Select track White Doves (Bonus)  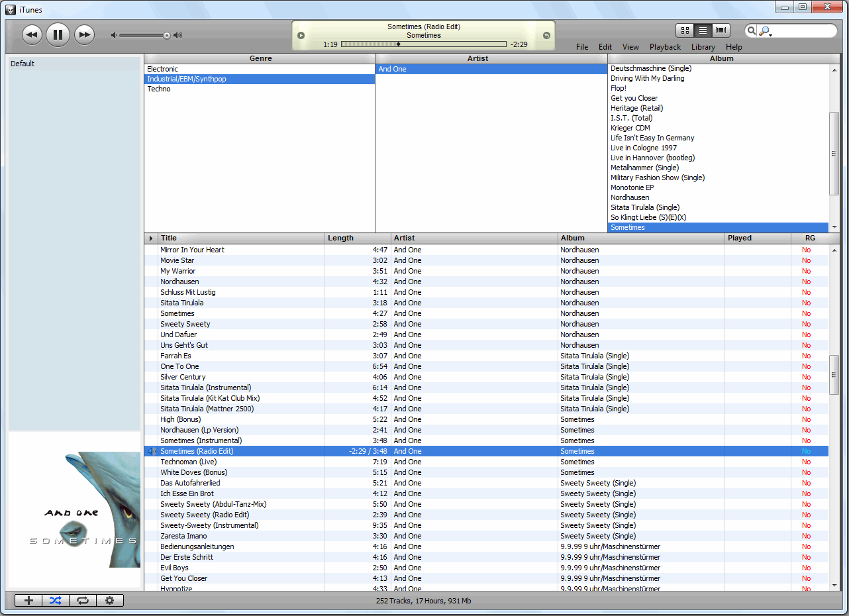tap(487, 472)
